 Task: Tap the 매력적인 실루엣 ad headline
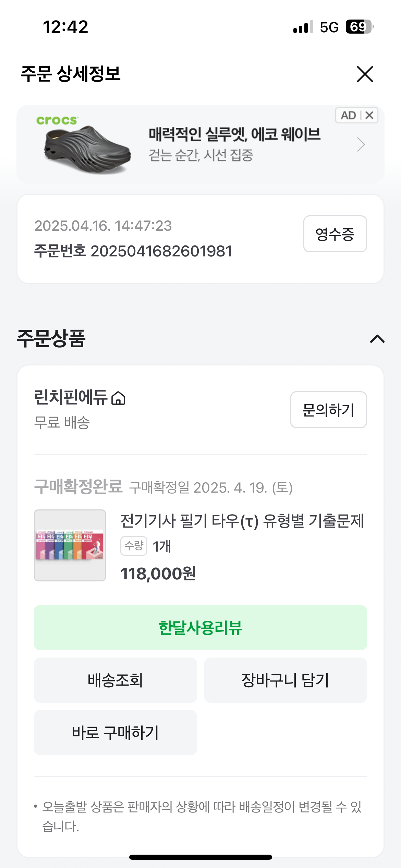click(x=234, y=134)
